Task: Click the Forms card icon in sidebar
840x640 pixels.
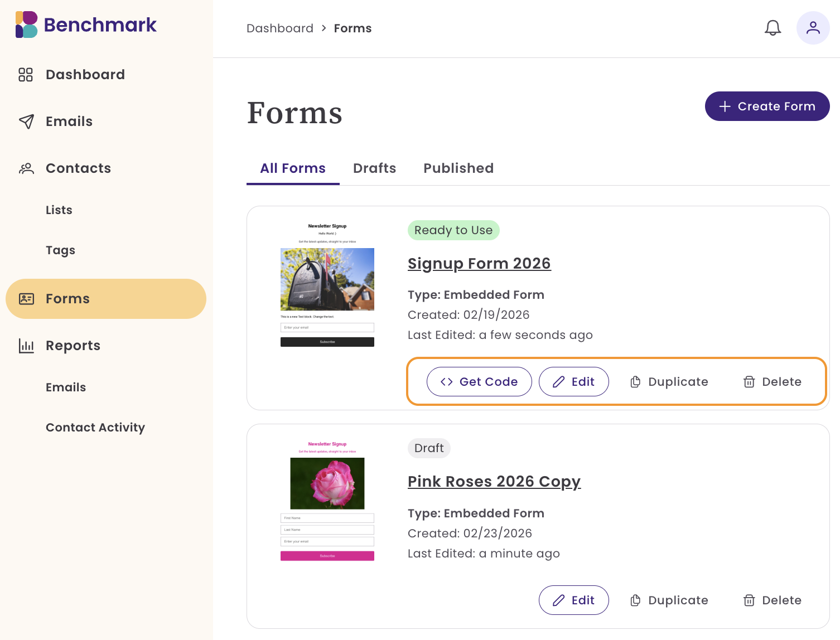Action: click(x=26, y=299)
